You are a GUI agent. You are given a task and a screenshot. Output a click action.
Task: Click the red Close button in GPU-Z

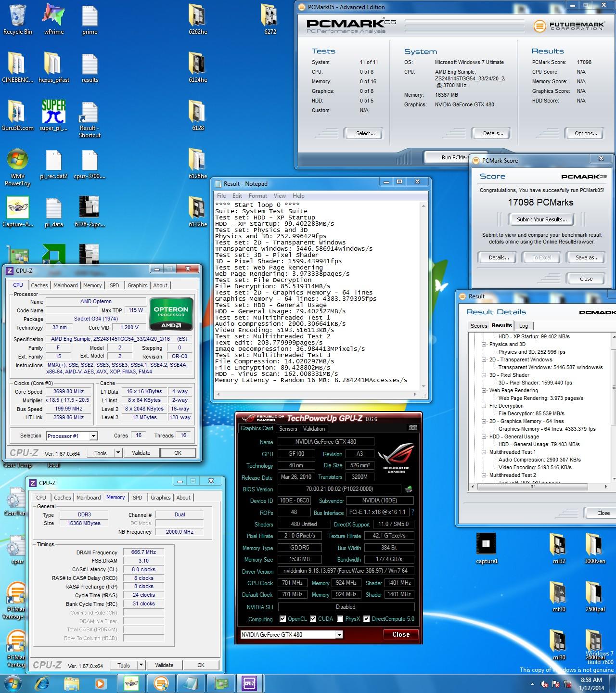pos(401,635)
